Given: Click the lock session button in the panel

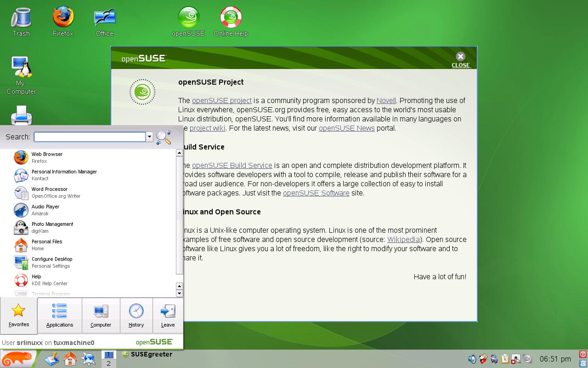Looking at the screenshot, I should click(583, 363).
